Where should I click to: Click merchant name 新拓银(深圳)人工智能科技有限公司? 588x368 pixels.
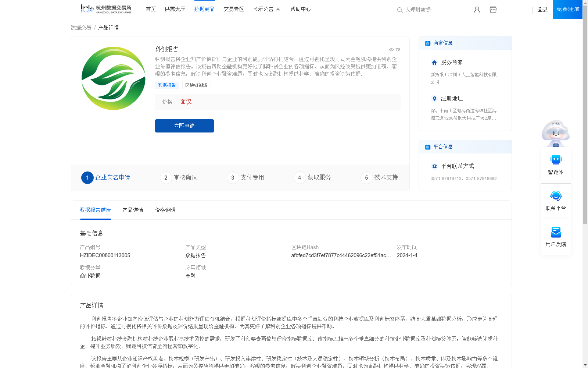463,78
